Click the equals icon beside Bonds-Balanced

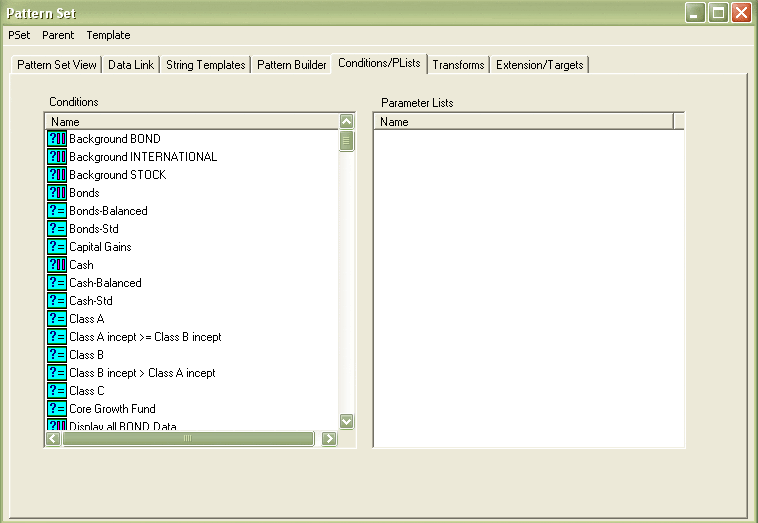57,211
